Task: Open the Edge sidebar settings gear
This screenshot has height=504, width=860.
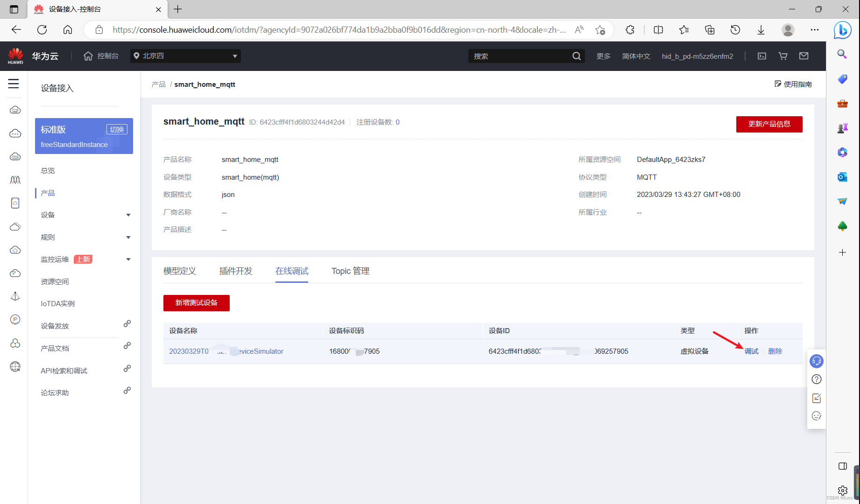Action: click(x=842, y=490)
